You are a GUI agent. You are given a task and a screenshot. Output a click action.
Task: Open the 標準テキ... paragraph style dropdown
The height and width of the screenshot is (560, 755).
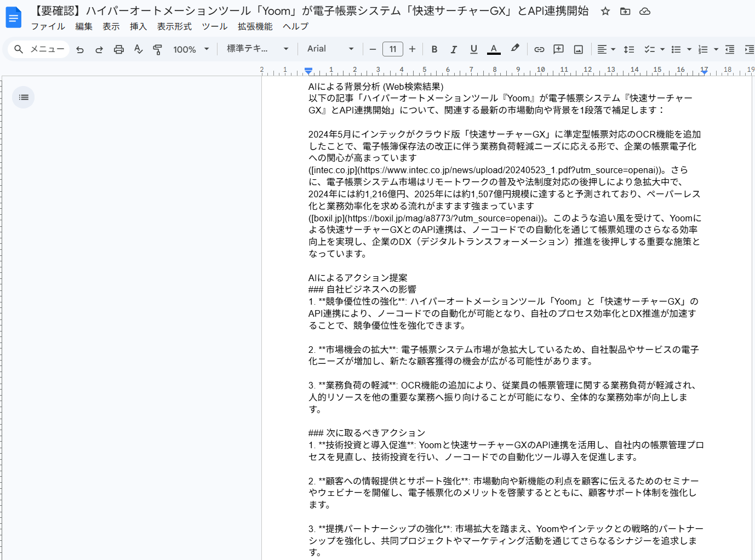[258, 49]
